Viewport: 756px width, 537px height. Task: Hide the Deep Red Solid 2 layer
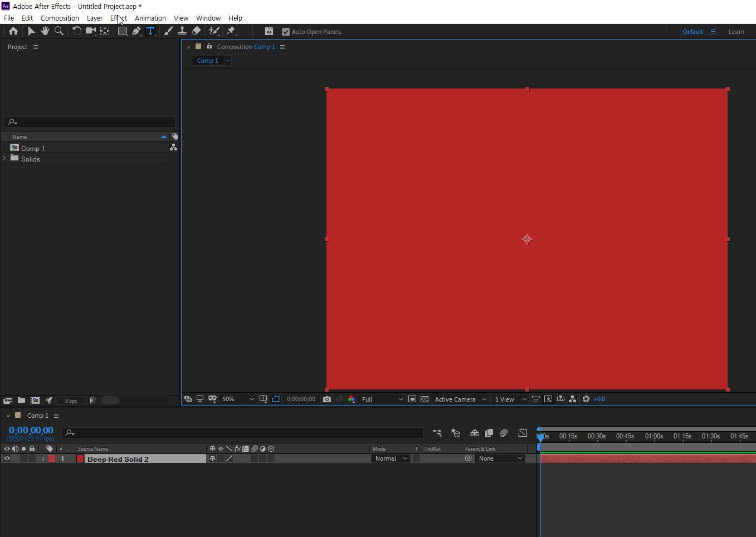point(7,458)
